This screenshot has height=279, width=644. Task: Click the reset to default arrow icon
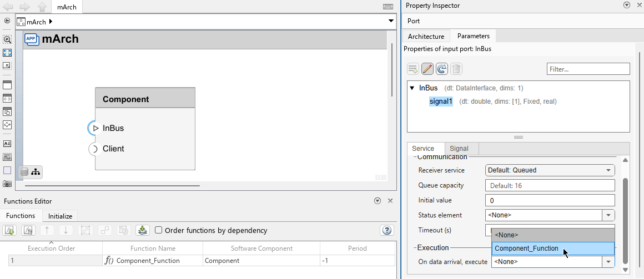tap(441, 69)
